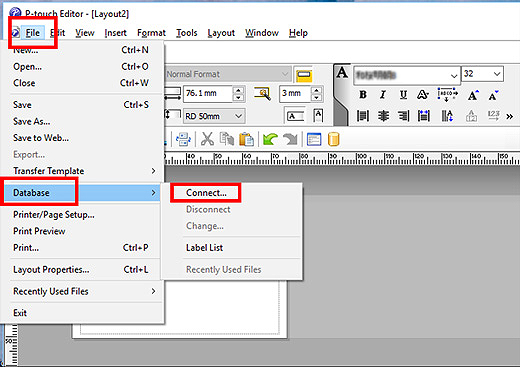Choose Printer/Page Setup... menu entry
The height and width of the screenshot is (367, 520).
[x=54, y=214]
